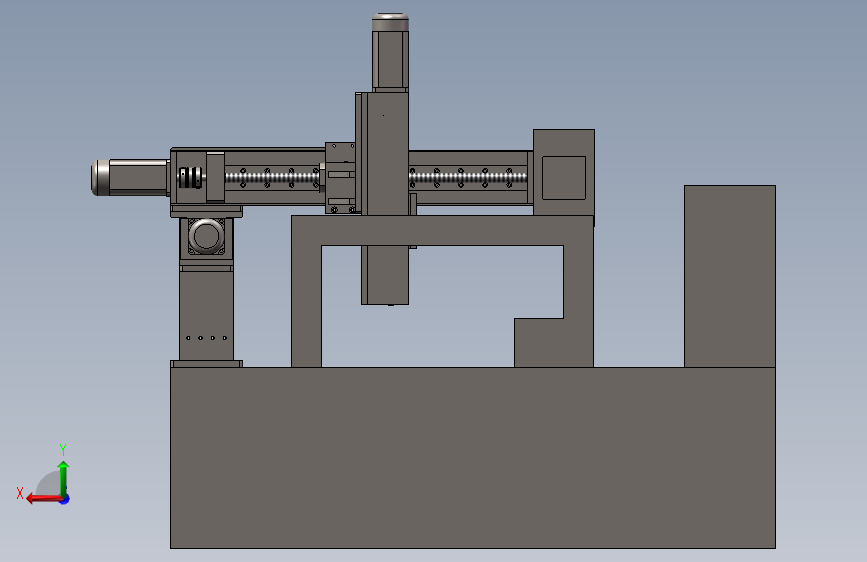The width and height of the screenshot is (867, 562).
Task: Click the blue Z axis dot of the triad
Action: click(65, 499)
